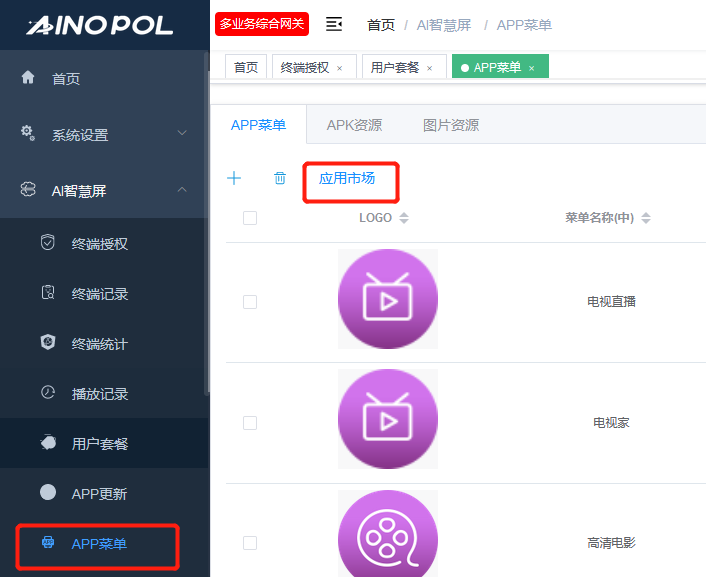Click the 用户套餐 piggy bank icon

(x=48, y=443)
